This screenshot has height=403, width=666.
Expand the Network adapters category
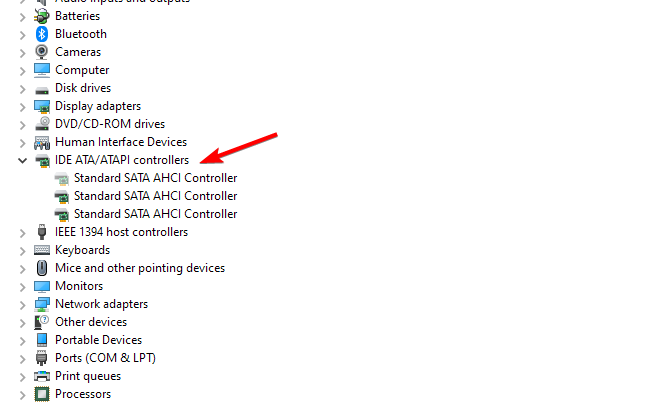23,305
